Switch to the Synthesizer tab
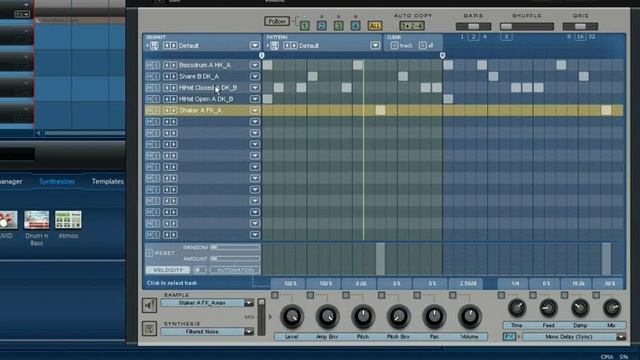Screen dimensions: 640x360 tap(57, 181)
